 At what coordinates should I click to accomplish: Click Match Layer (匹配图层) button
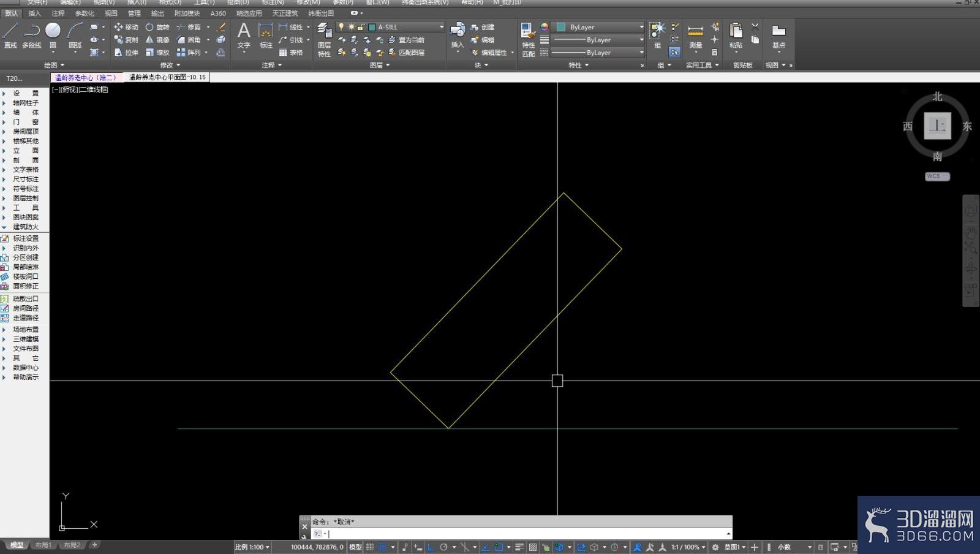(407, 53)
